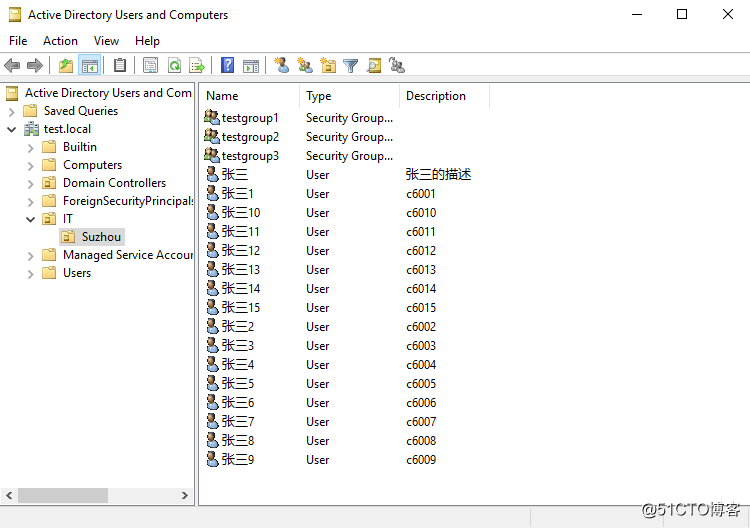The image size is (750, 528).
Task: Select user 张三1 in the list
Action: point(237,194)
